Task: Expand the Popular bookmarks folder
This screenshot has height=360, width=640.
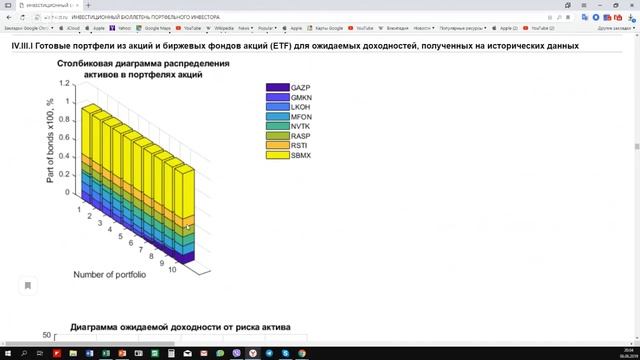Action: pyautogui.click(x=267, y=28)
